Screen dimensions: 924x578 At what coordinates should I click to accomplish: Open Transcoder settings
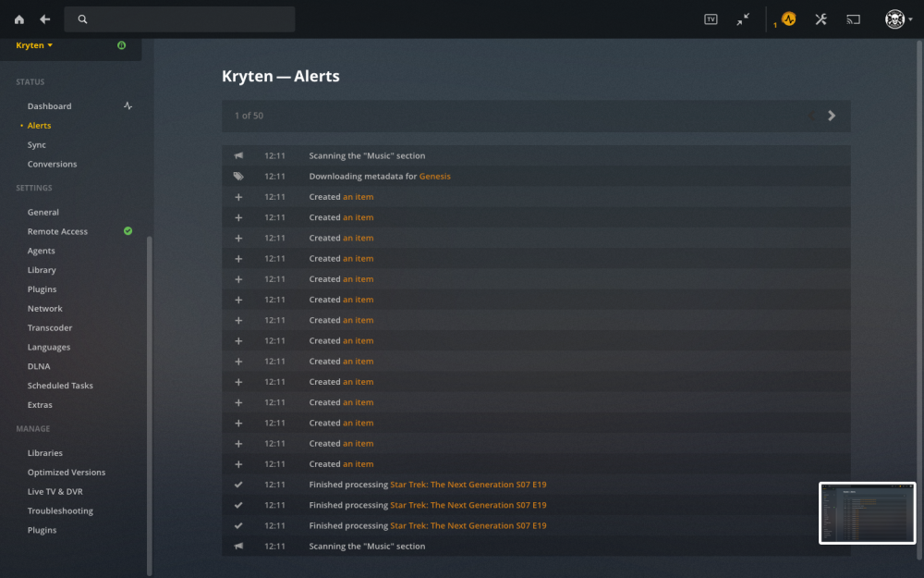50,328
